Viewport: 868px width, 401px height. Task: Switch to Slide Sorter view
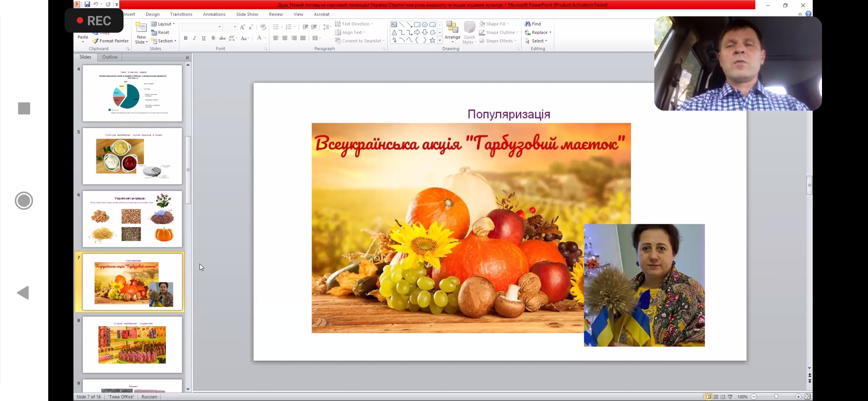click(716, 397)
